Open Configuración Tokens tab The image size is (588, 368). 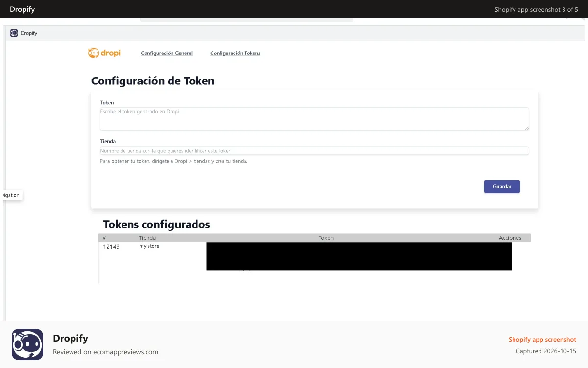coord(235,53)
